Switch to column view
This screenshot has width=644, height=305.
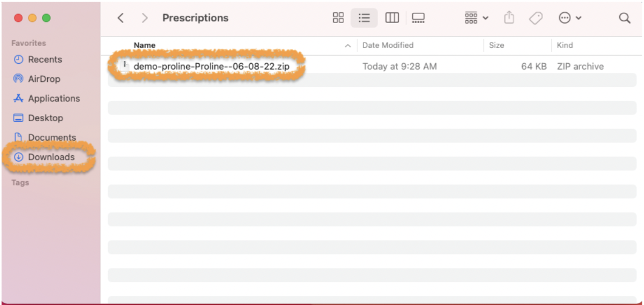coord(392,18)
